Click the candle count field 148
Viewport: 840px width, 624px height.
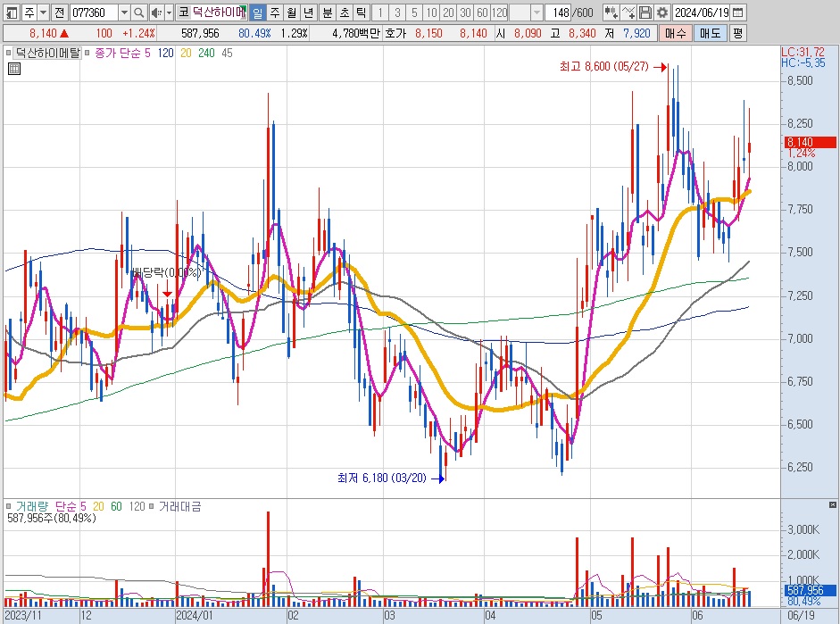558,12
